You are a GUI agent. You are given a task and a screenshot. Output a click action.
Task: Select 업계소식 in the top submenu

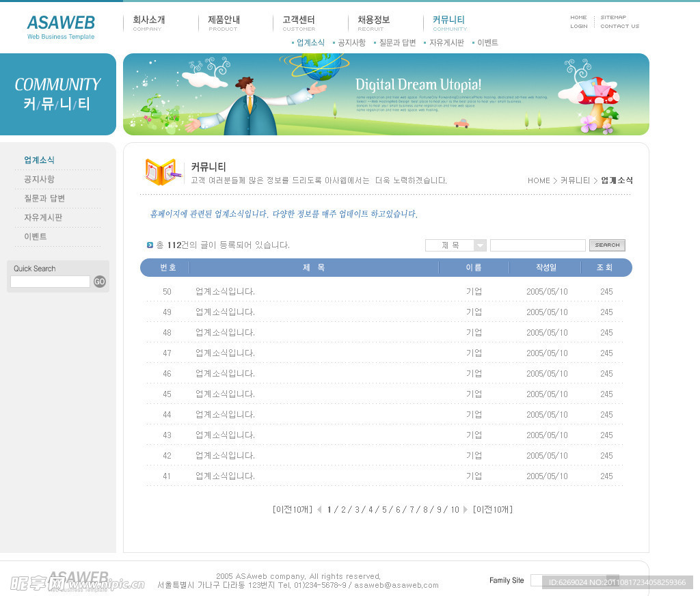pos(310,42)
